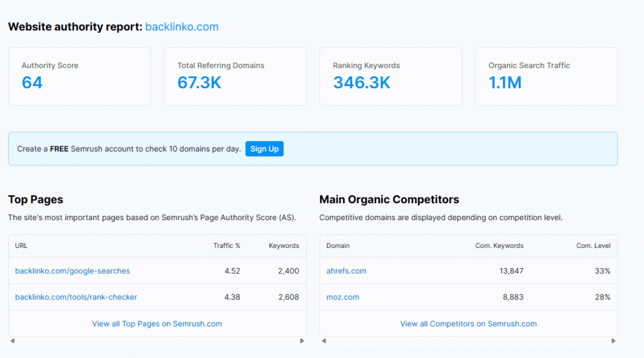Select the Authority Score card
Screen dimensions: 644x358
coord(79,76)
